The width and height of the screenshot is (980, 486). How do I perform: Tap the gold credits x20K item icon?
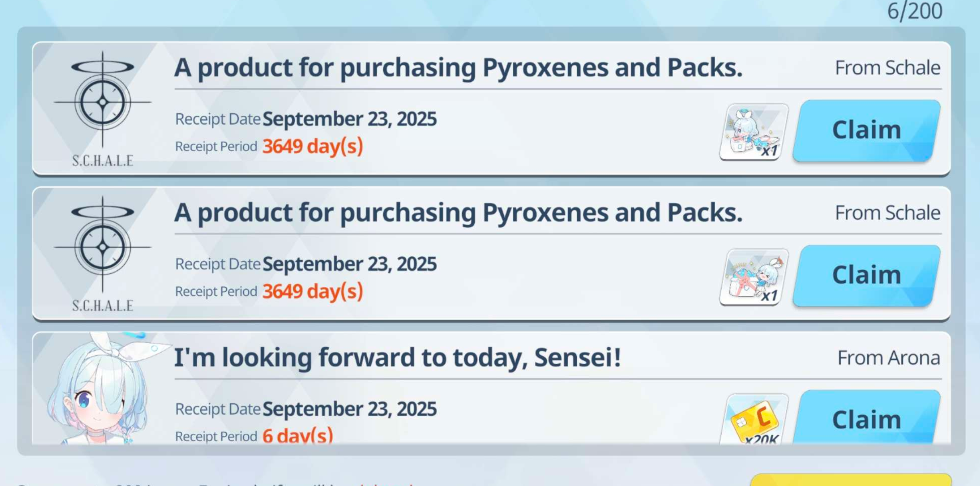click(x=754, y=419)
